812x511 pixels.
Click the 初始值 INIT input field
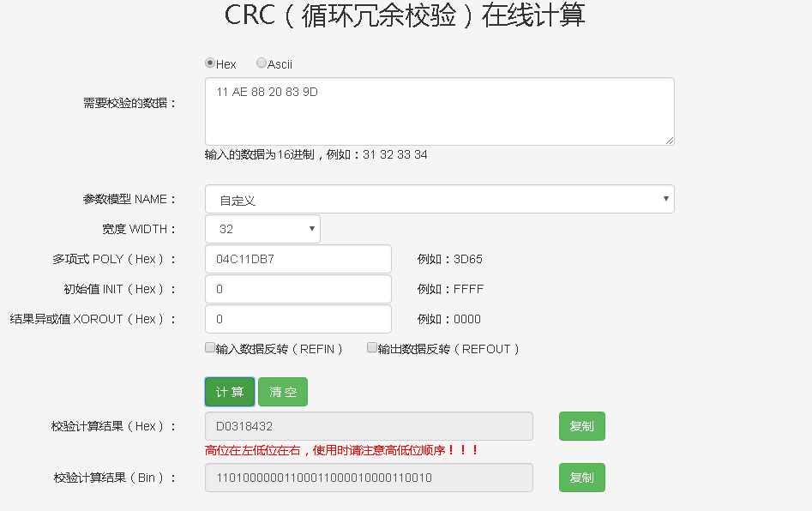click(298, 289)
